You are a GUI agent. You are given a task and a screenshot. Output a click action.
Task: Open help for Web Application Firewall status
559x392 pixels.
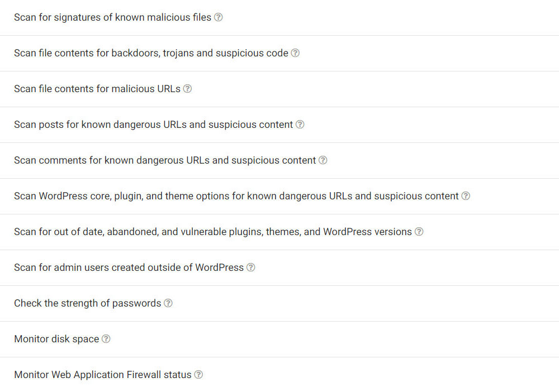point(198,375)
